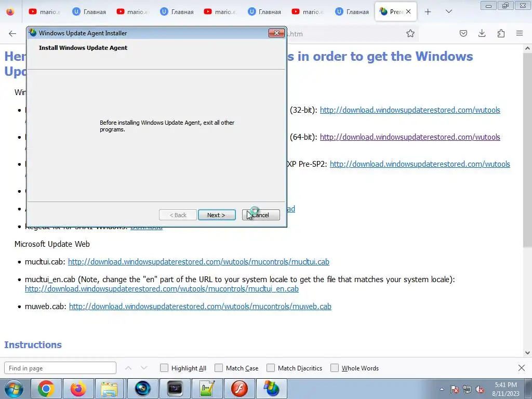Click the page scrollbar up arrow

tap(527, 48)
